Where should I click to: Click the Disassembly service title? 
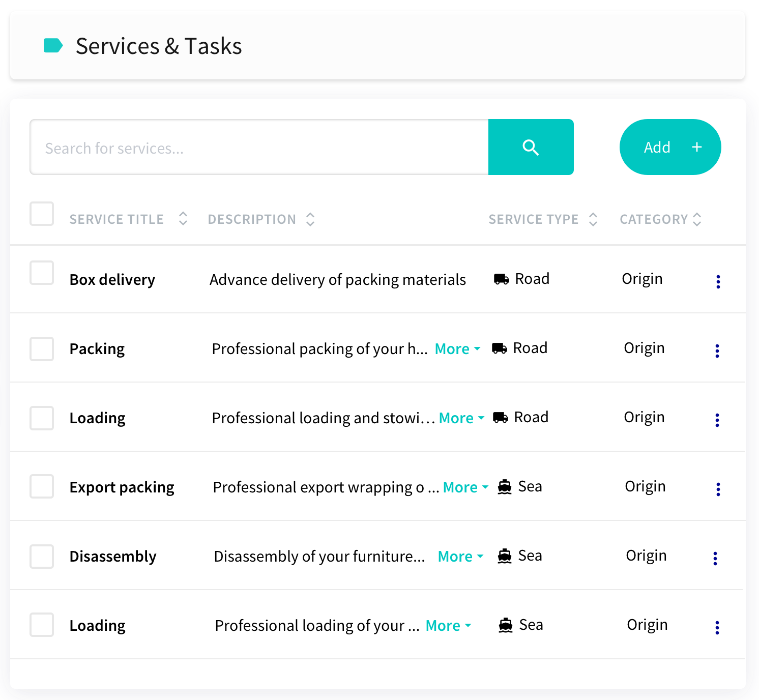click(x=113, y=557)
